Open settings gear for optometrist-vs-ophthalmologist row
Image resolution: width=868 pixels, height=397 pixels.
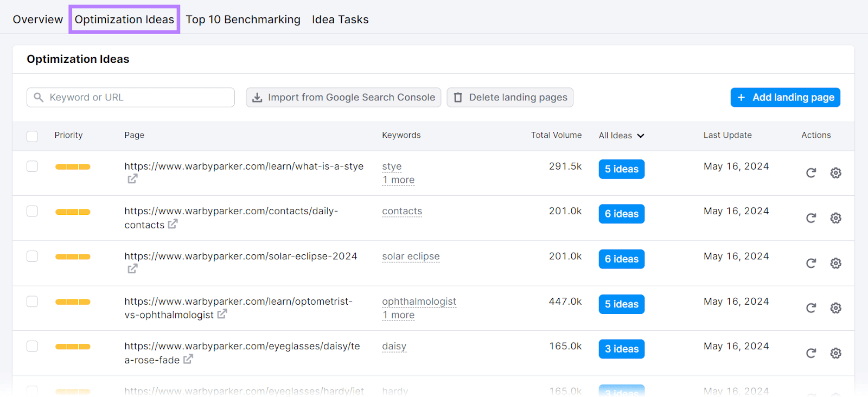836,308
